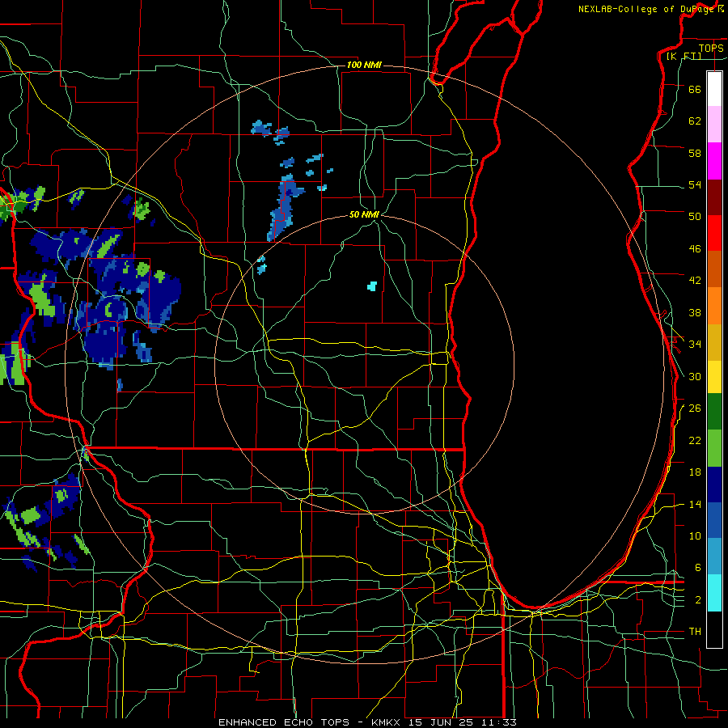This screenshot has width=728, height=728.
Task: Click the legend value 50
Action: click(x=695, y=216)
